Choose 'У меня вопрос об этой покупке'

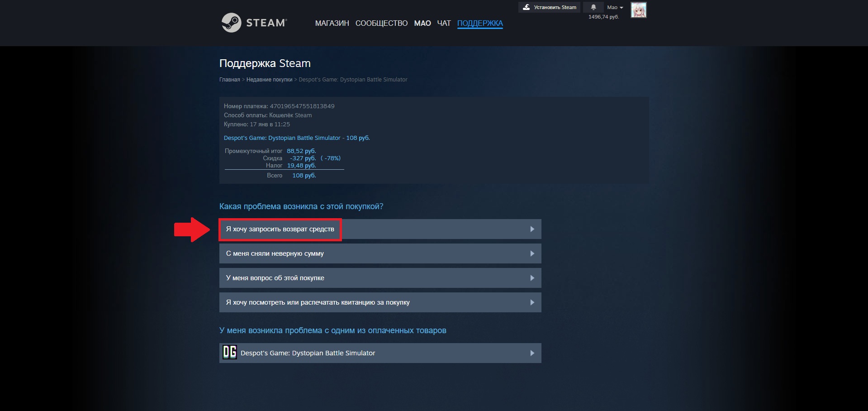click(380, 278)
